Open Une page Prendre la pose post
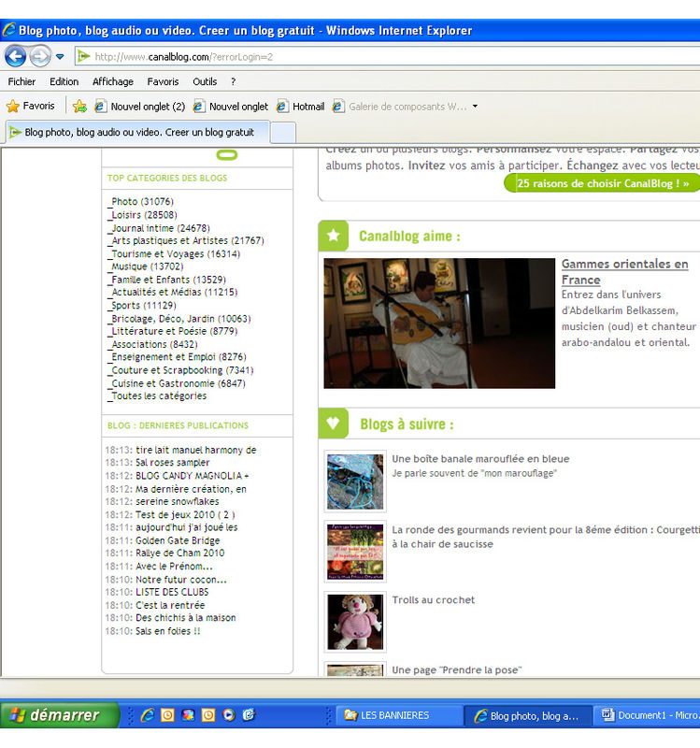 click(457, 670)
